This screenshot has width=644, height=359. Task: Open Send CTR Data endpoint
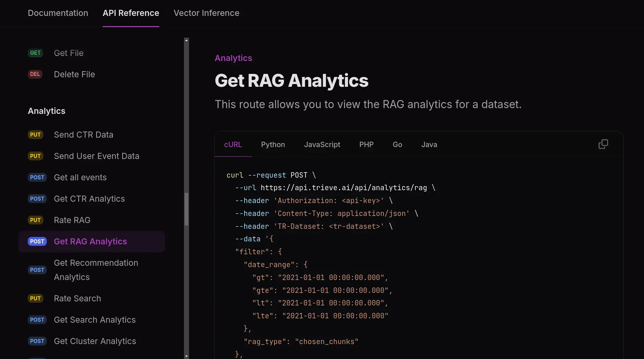pyautogui.click(x=84, y=135)
